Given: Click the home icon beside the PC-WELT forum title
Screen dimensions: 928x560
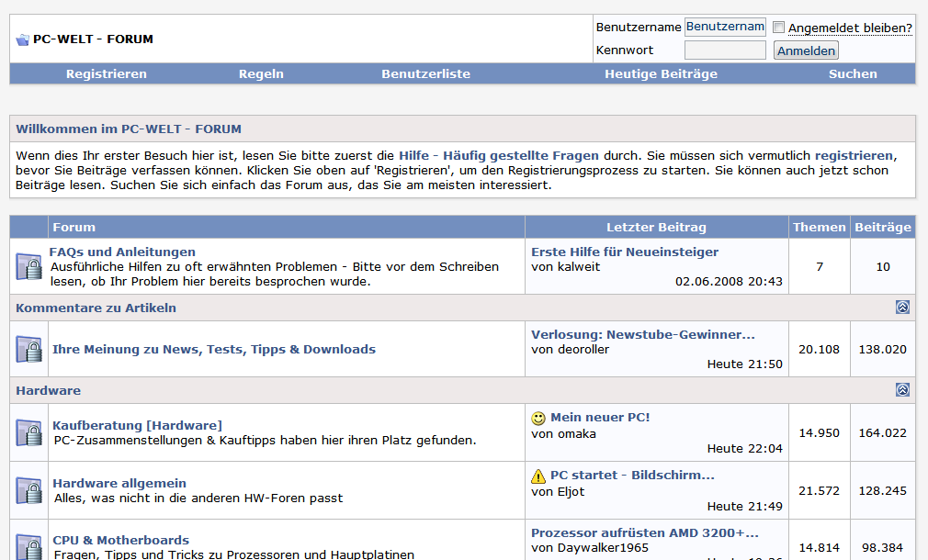Looking at the screenshot, I should pos(22,39).
